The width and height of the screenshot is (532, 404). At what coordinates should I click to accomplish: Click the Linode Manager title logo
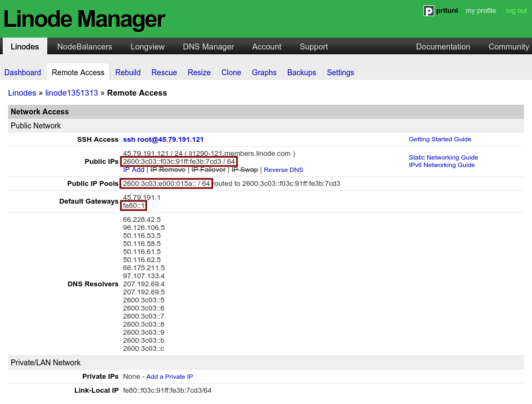point(84,19)
